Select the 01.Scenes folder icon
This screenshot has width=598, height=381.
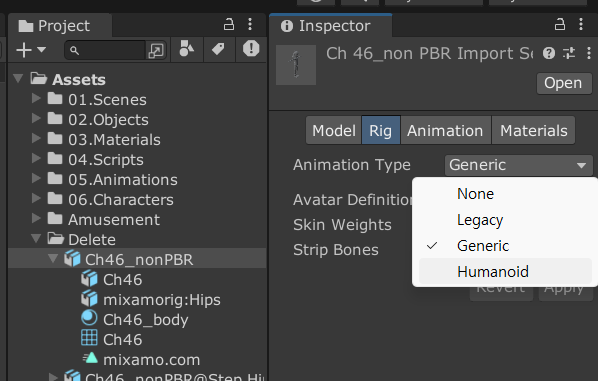55,98
